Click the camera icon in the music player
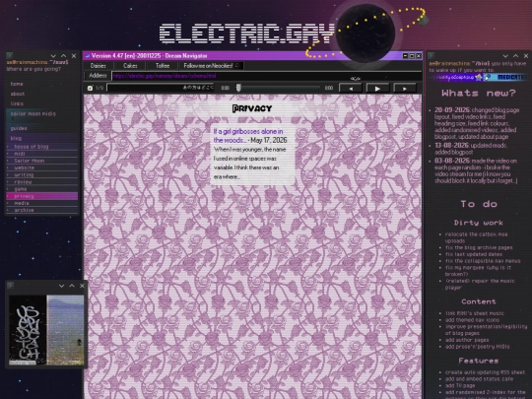532x399 pixels. coord(90,88)
